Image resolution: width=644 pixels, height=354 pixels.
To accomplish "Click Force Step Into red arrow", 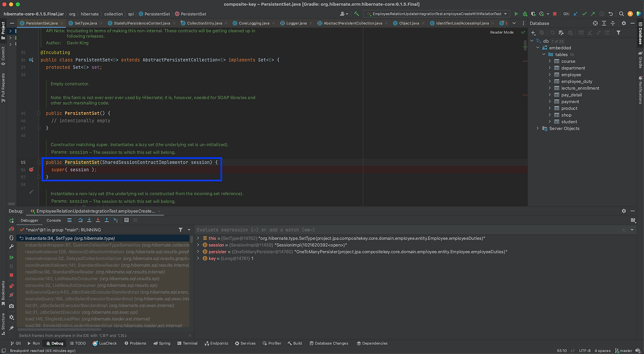I will pos(98,220).
